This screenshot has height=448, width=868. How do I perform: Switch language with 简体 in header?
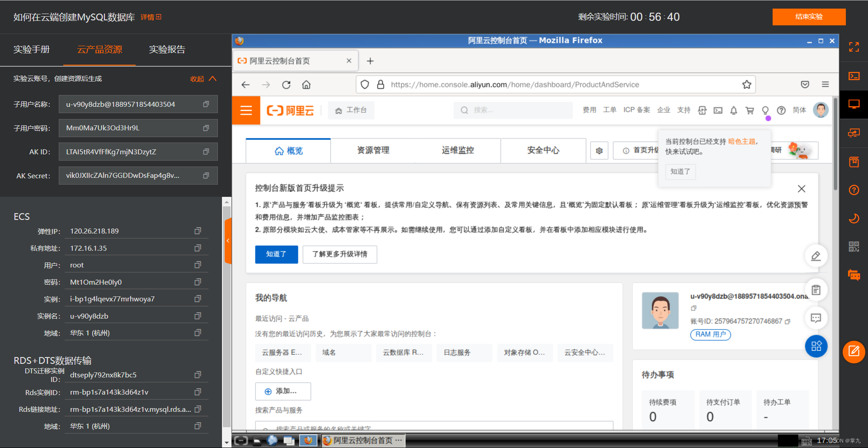799,110
